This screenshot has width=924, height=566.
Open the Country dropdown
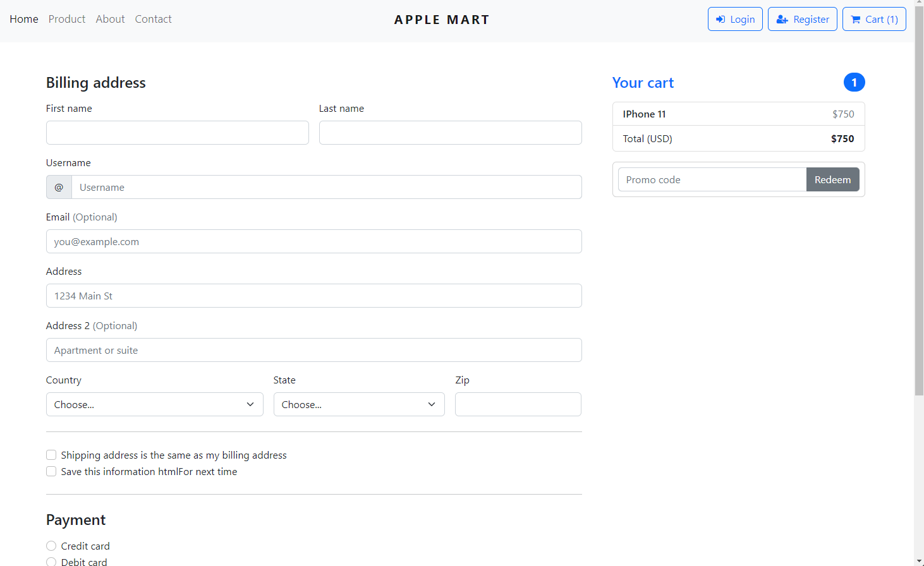pyautogui.click(x=154, y=404)
